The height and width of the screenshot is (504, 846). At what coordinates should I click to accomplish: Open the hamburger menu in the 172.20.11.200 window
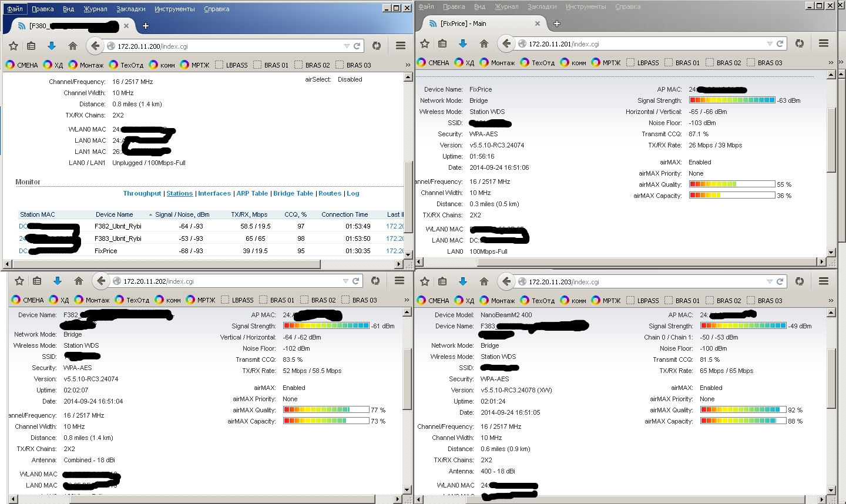(x=401, y=46)
